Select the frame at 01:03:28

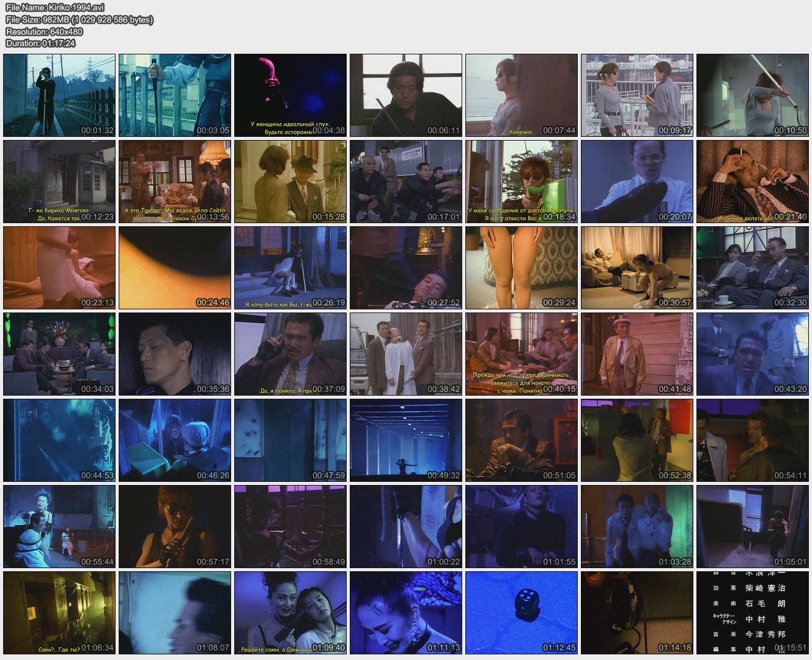pos(636,526)
